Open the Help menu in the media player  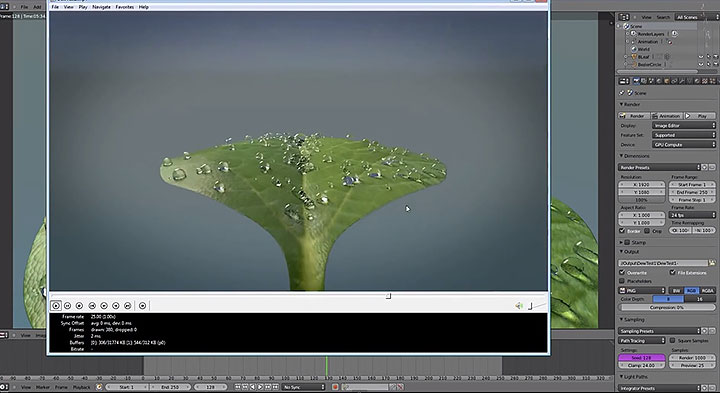click(144, 7)
